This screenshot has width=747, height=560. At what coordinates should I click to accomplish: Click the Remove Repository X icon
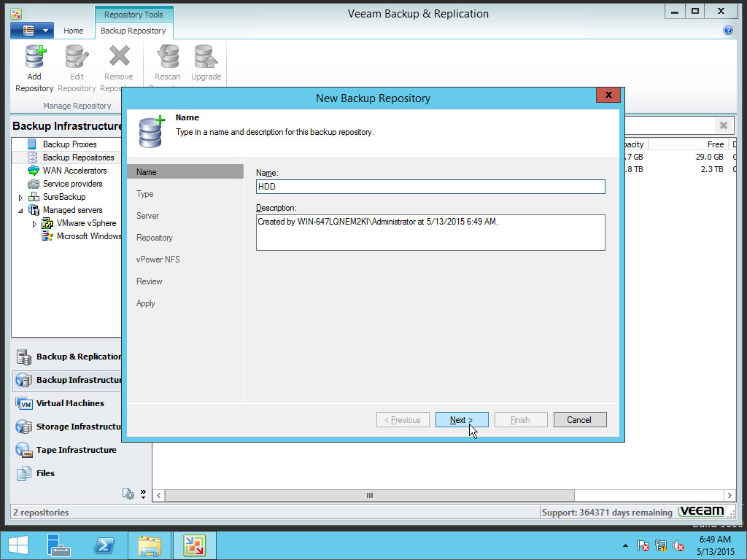point(119,56)
